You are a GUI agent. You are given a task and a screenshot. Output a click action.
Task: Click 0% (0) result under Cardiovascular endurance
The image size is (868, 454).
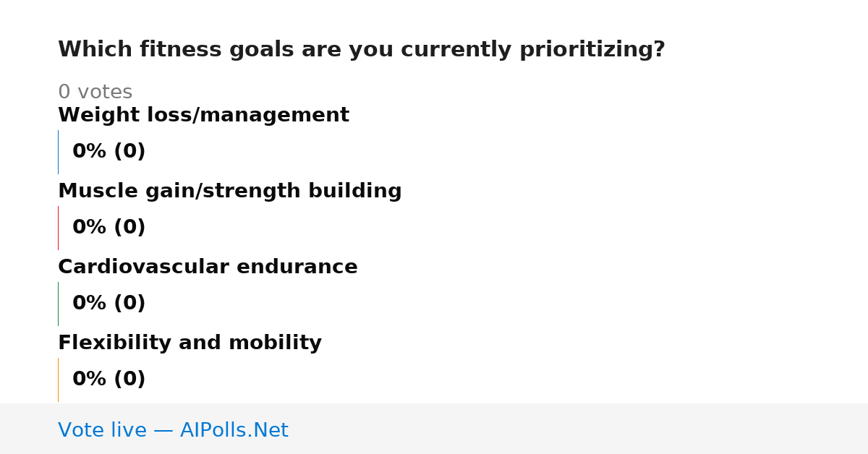[x=109, y=304]
